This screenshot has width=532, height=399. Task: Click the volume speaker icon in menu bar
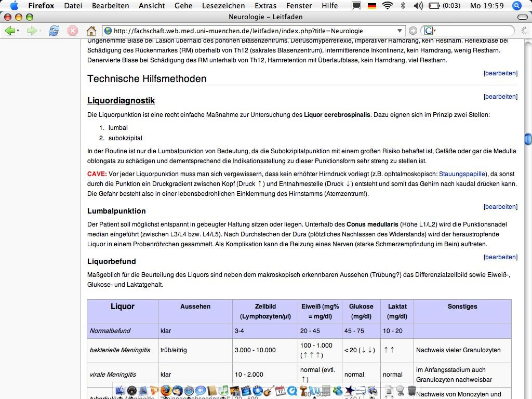click(x=418, y=6)
